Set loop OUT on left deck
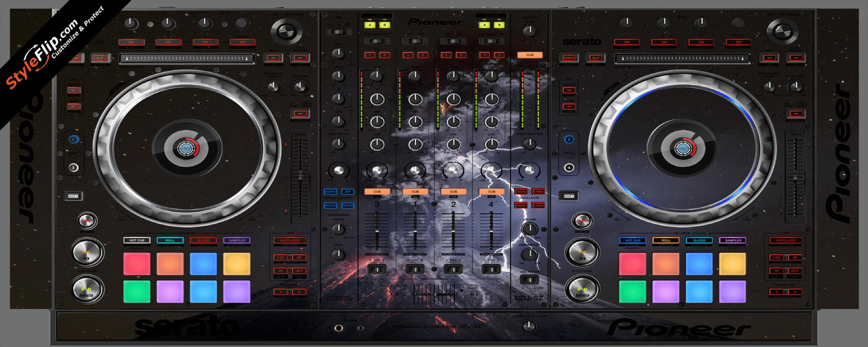This screenshot has height=347, width=868. tap(299, 271)
